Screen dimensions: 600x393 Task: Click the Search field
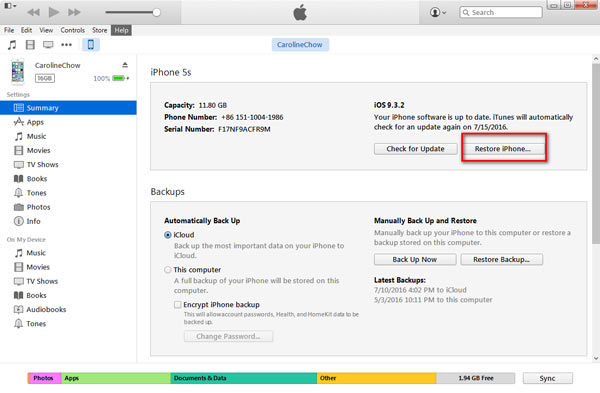[501, 12]
